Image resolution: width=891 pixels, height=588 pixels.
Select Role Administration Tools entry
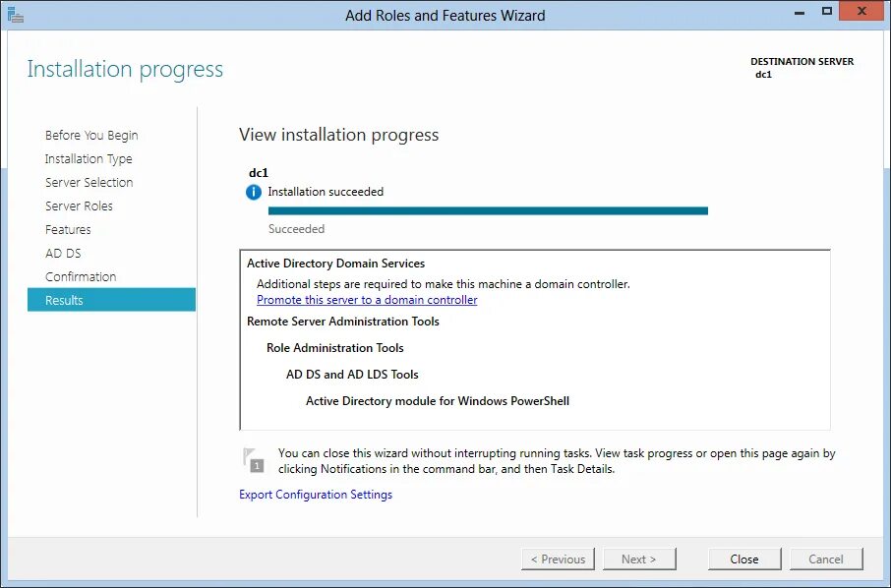tap(335, 348)
